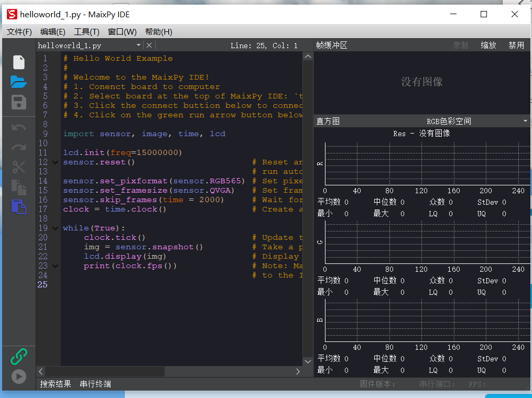Click horizontal scrollbar left arrow
Viewport: 532px width, 398px height.
[41, 372]
